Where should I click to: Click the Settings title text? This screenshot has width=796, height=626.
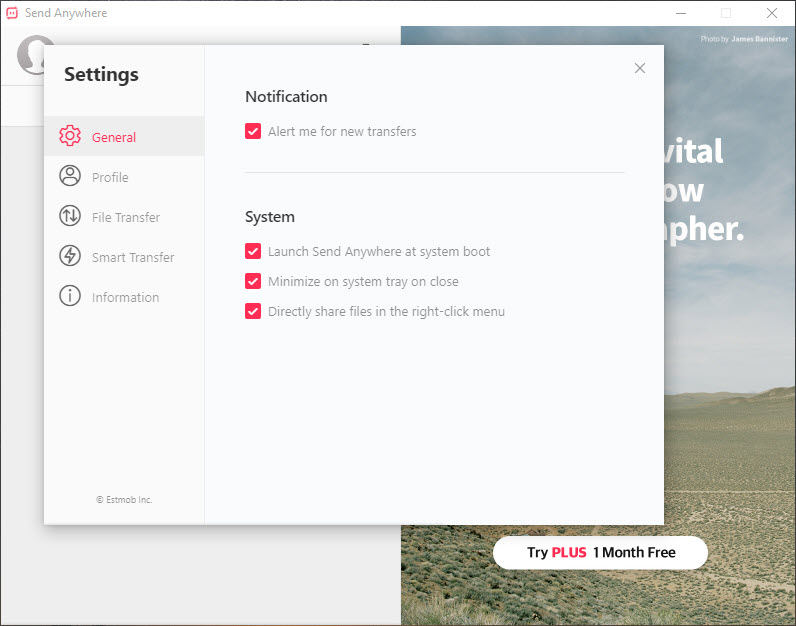(101, 75)
